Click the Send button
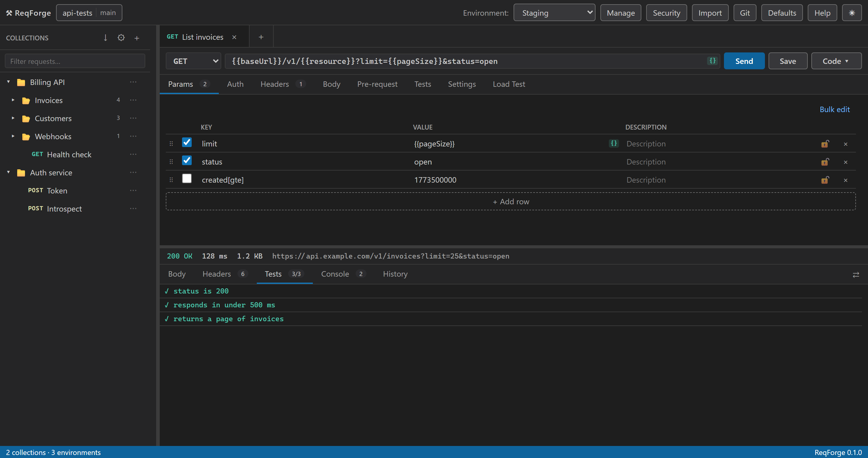The height and width of the screenshot is (458, 868). [744, 61]
